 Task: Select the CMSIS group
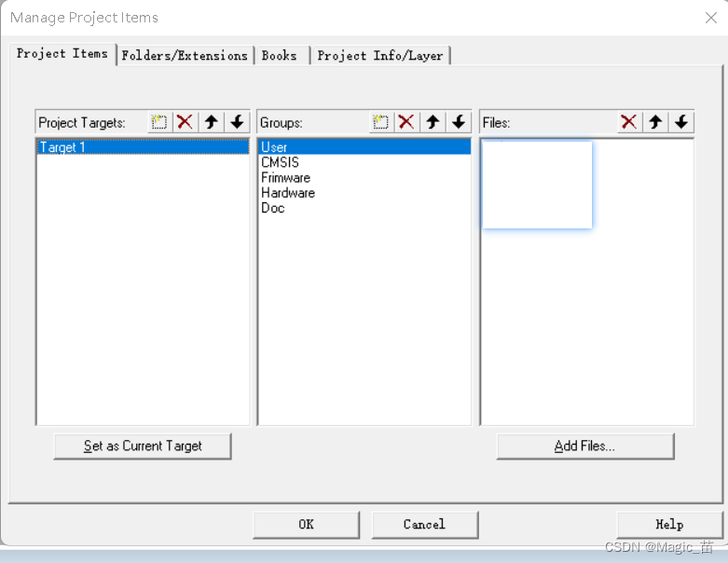click(364, 162)
